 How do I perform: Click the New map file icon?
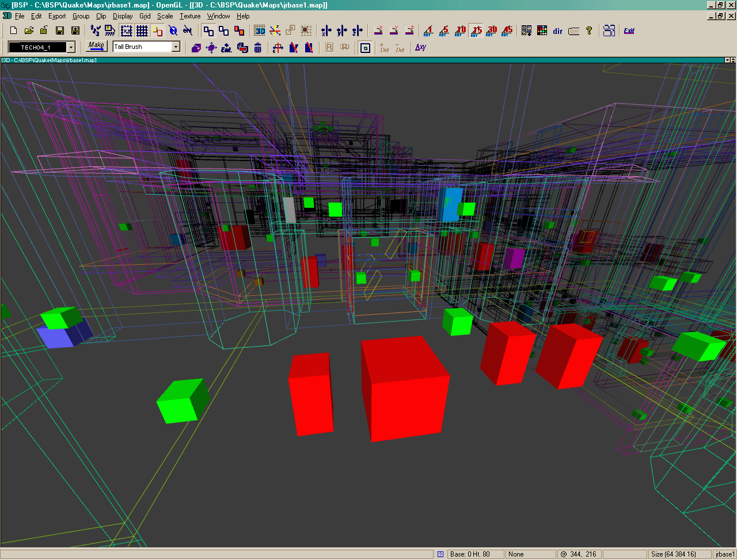pos(14,31)
